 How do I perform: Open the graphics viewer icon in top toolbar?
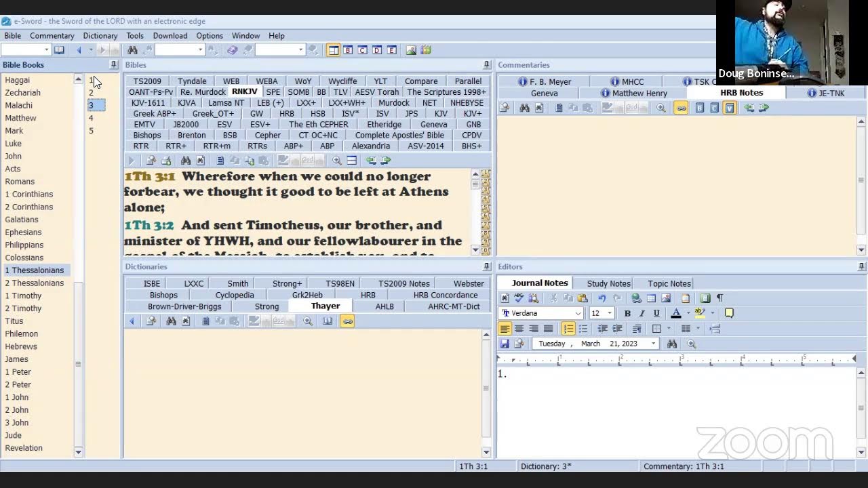(x=411, y=50)
